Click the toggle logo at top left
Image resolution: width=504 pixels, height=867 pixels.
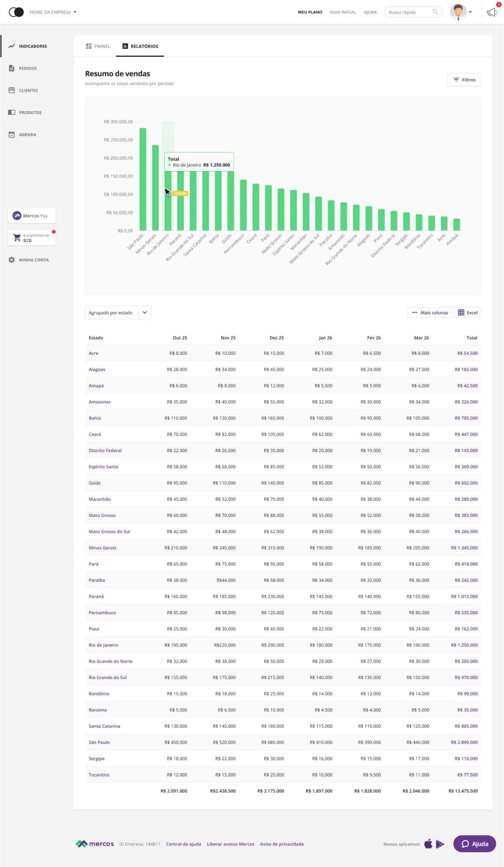point(16,12)
